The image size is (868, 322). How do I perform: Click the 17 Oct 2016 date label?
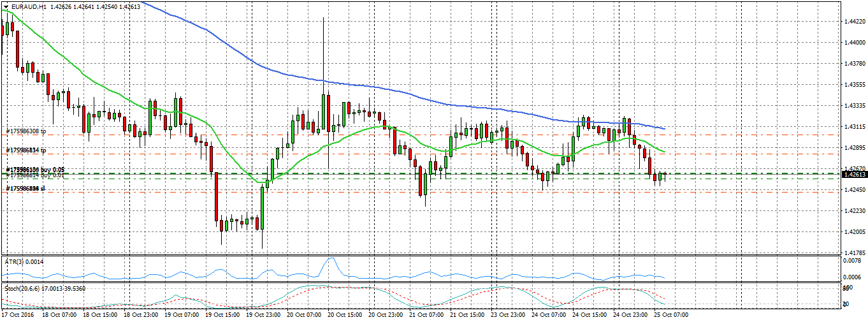pyautogui.click(x=18, y=315)
